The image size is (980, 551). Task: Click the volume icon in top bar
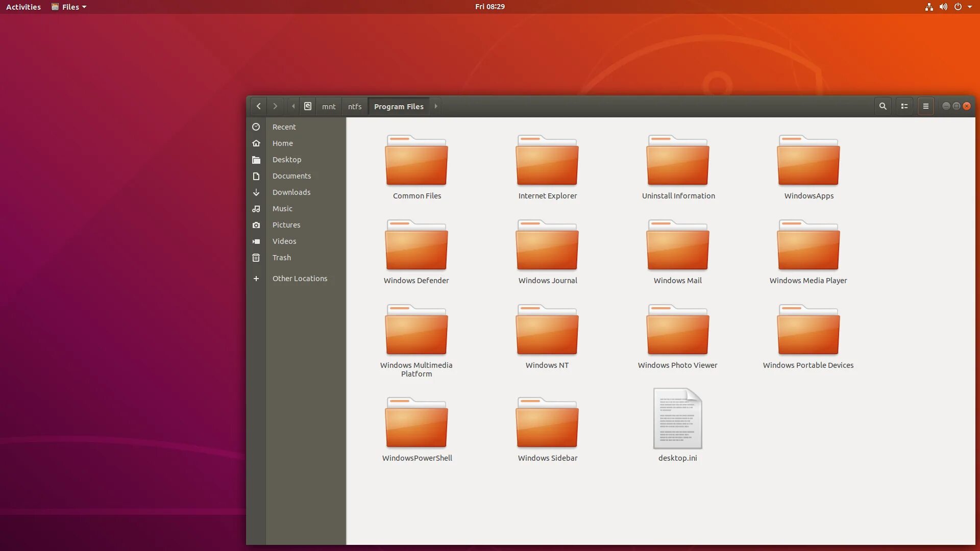tap(943, 7)
